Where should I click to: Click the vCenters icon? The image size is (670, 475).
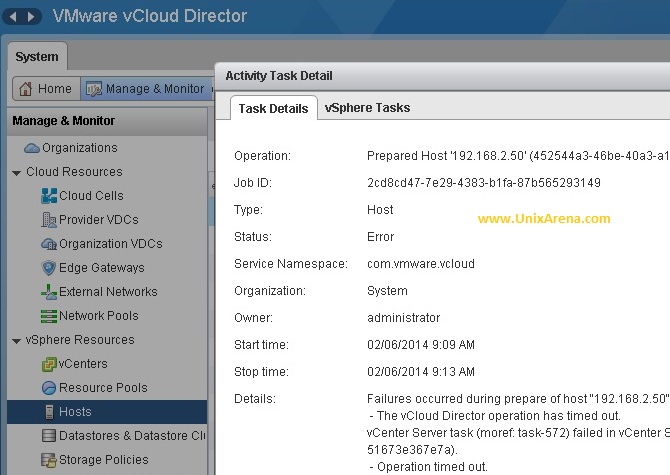(49, 364)
